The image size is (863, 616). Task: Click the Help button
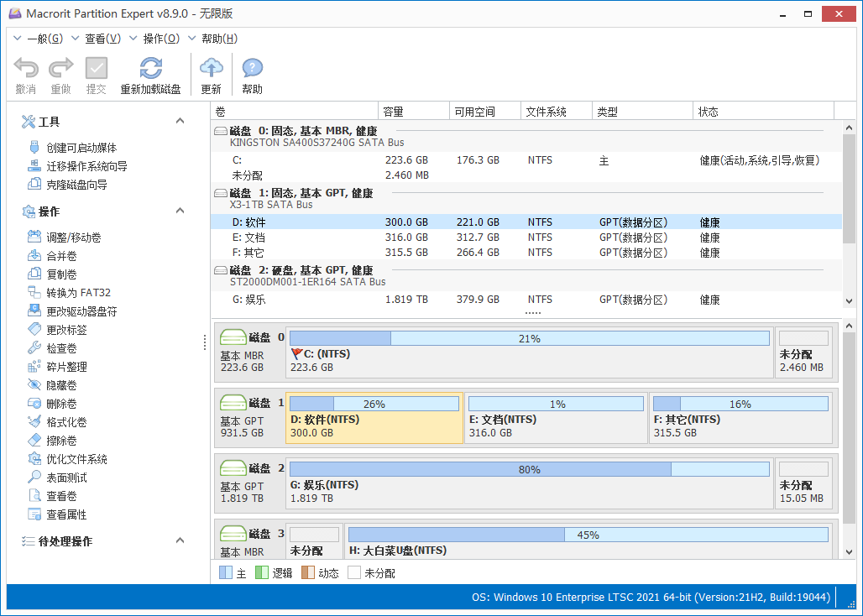251,71
